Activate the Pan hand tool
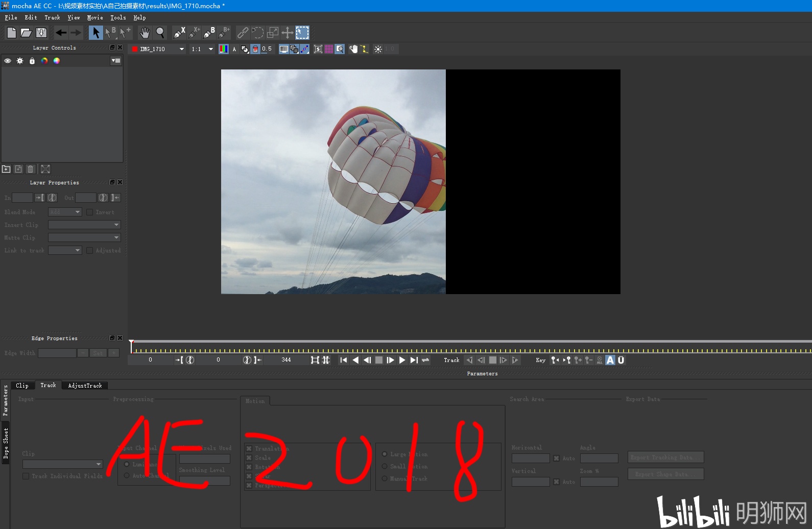 click(145, 33)
